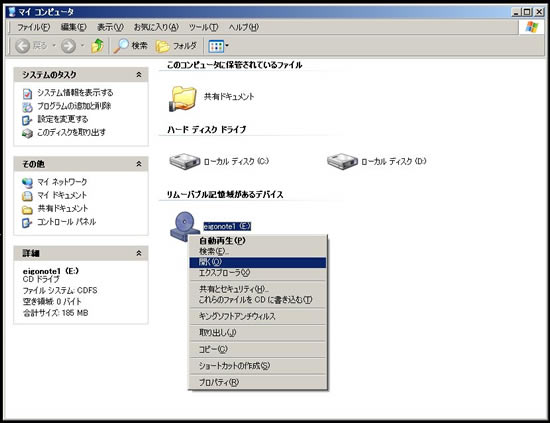Open コントロール パネル link
550x423 pixels.
point(66,222)
